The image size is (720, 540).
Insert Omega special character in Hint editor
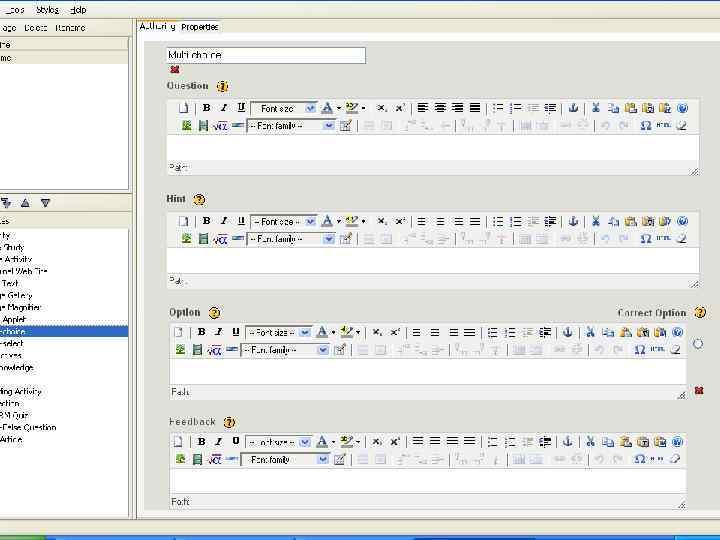tap(646, 239)
